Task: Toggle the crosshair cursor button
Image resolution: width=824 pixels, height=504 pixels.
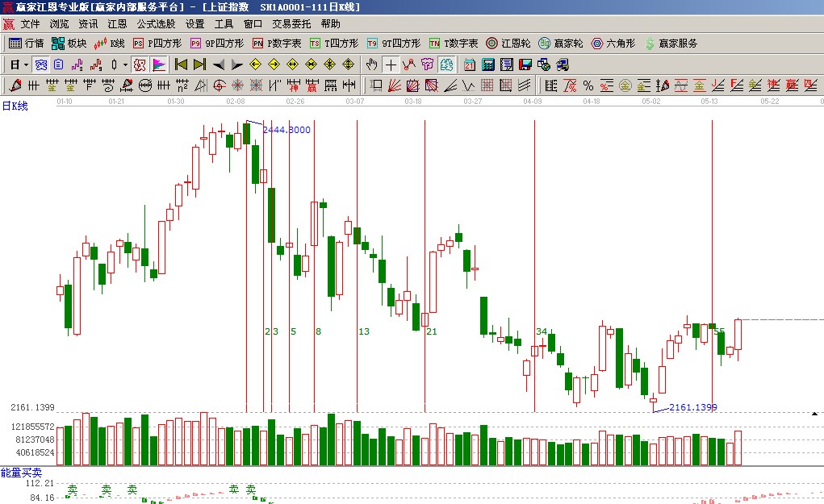Action: click(x=391, y=65)
